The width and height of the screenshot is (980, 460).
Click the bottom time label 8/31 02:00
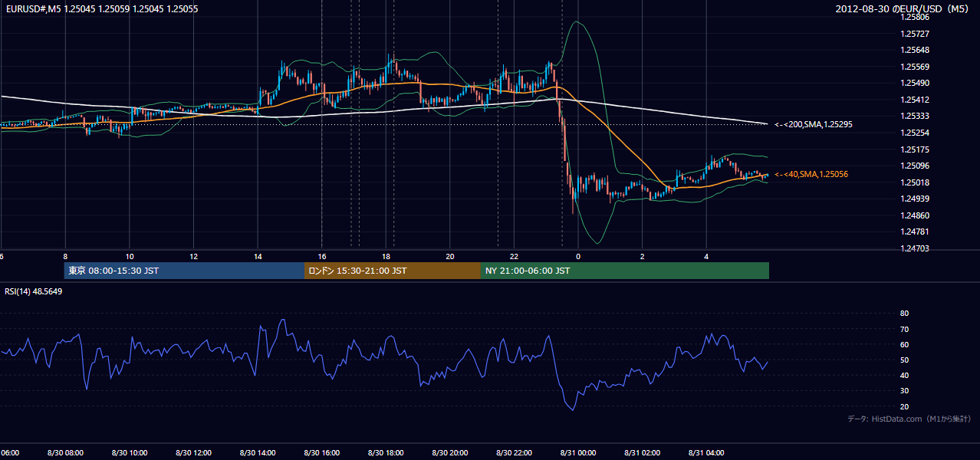[643, 453]
